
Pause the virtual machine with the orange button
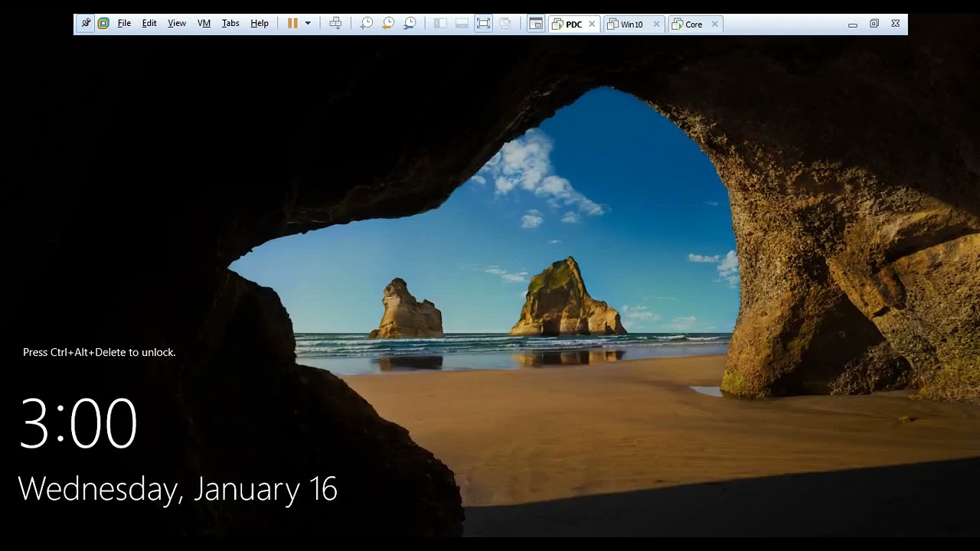(292, 24)
